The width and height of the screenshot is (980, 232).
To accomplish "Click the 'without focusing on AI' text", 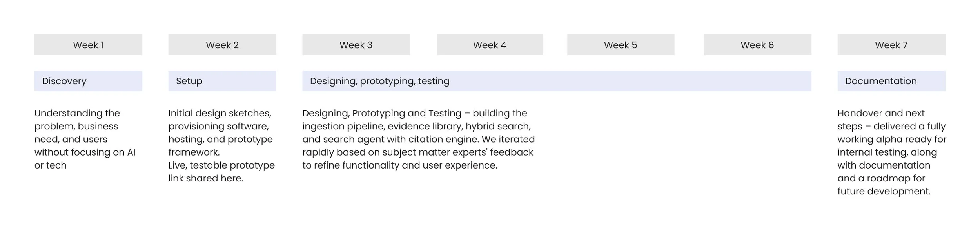I will (85, 152).
